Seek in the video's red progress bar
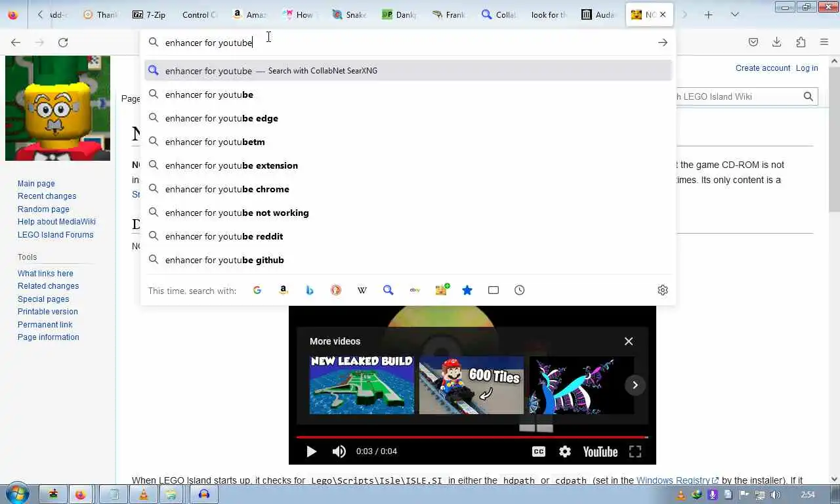 pyautogui.click(x=471, y=436)
